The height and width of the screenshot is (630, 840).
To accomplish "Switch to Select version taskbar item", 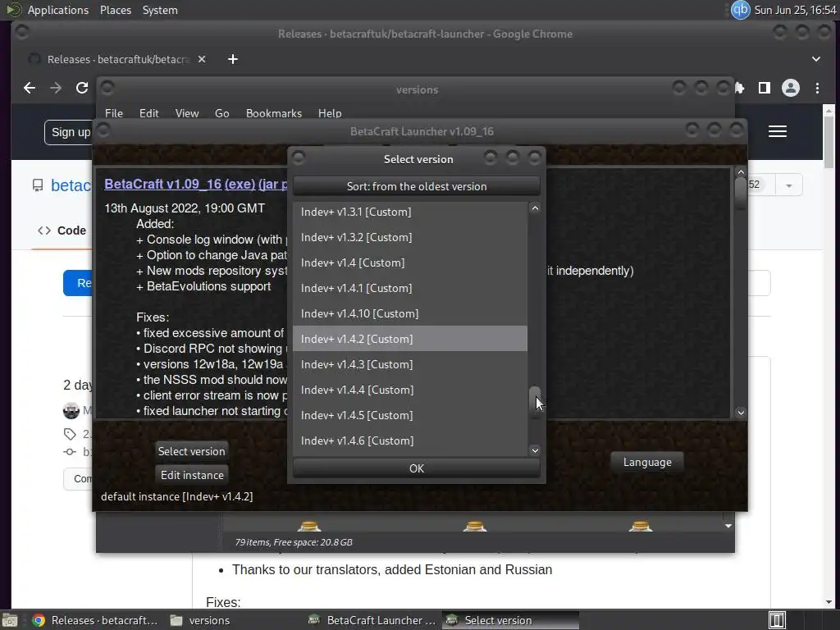I will (510, 620).
